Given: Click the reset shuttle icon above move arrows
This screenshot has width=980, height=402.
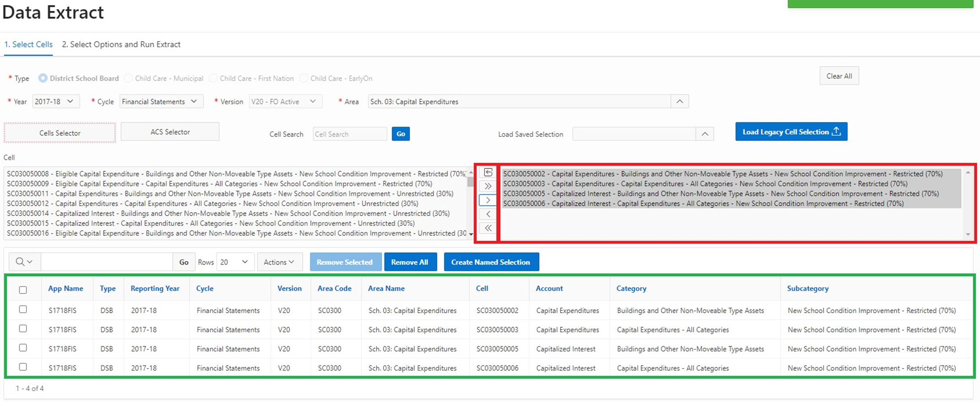Looking at the screenshot, I should (488, 173).
